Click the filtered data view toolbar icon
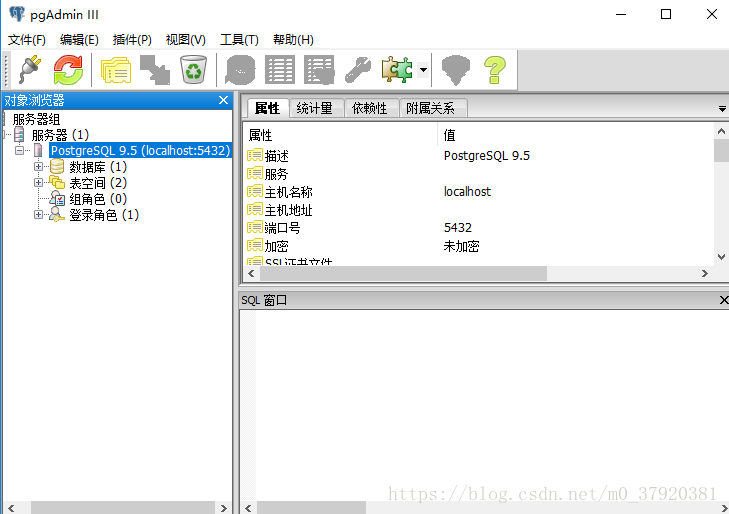This screenshot has height=514, width=729. coord(319,70)
